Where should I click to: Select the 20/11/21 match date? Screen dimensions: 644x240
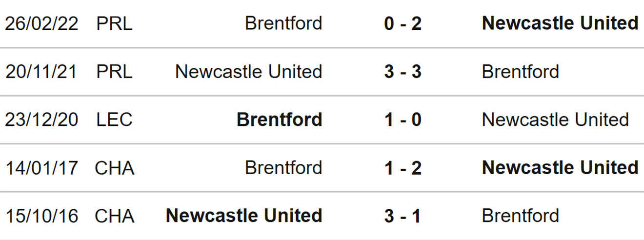(x=41, y=72)
